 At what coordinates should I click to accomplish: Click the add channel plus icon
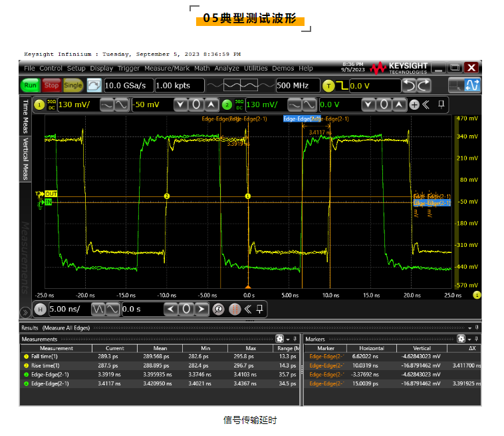(x=414, y=105)
